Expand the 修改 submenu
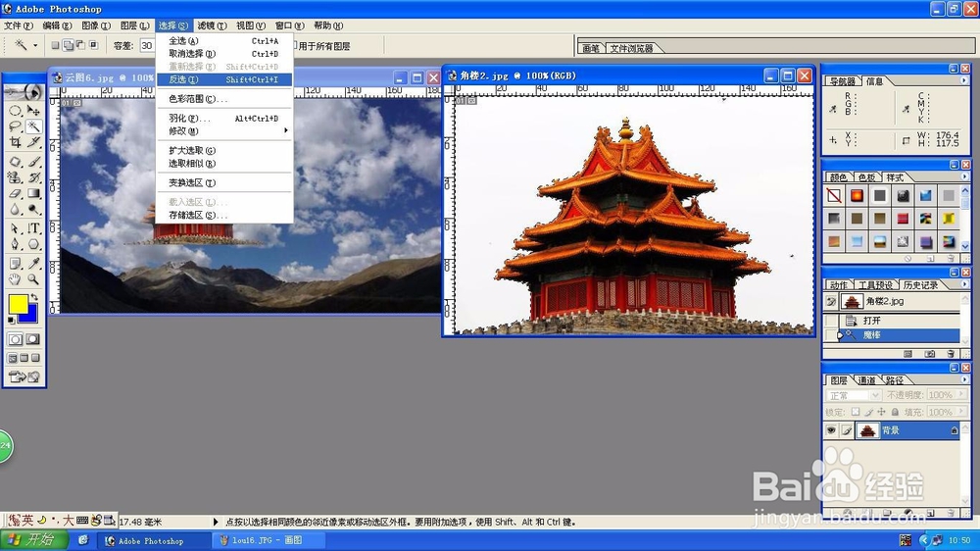Viewport: 980px width, 551px height. point(223,130)
